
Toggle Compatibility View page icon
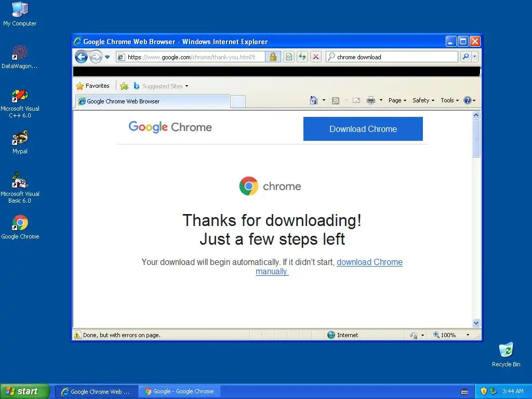click(289, 57)
